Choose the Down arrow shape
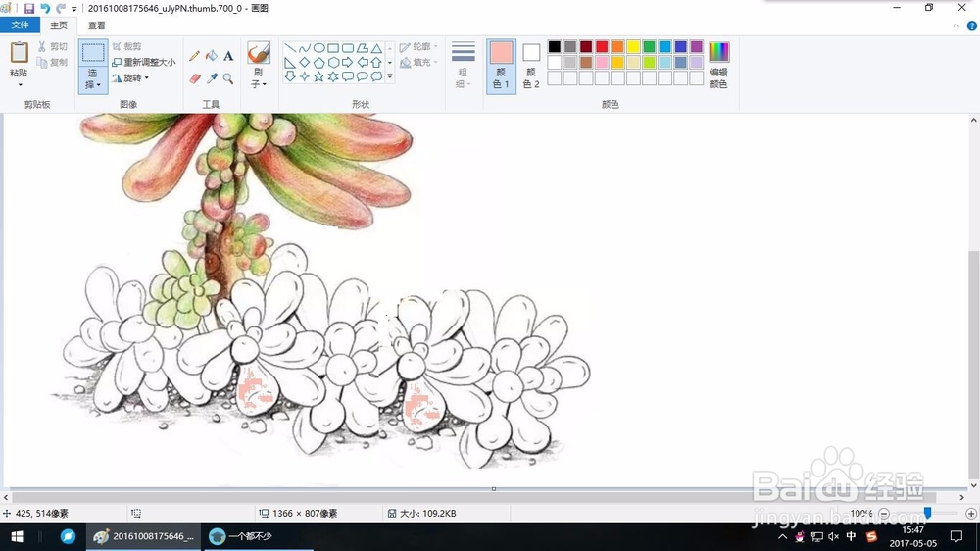This screenshot has width=980, height=551. (290, 76)
